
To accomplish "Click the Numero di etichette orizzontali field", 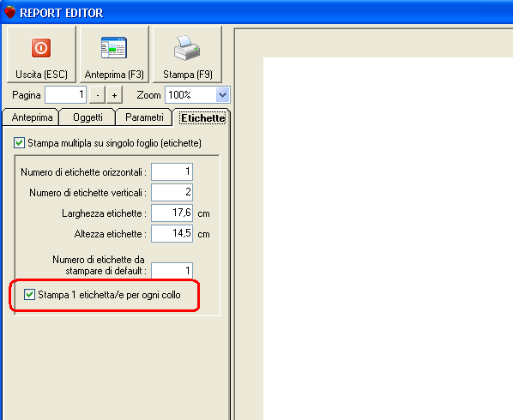I will [172, 171].
